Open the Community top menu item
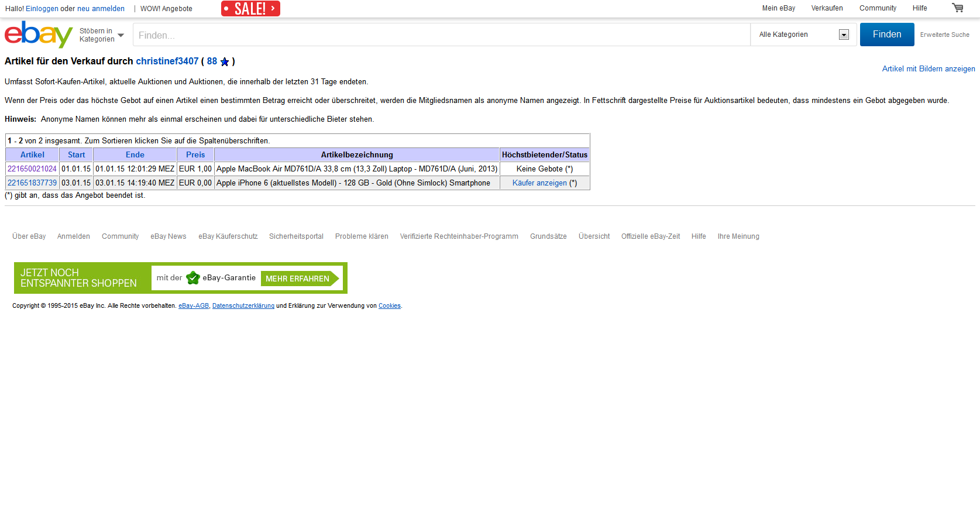This screenshot has width=980, height=529. (878, 8)
